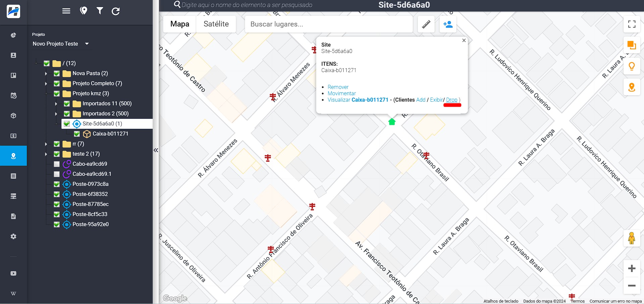
Task: Toggle the Poste-0973c8a checkbox
Action: 57,184
